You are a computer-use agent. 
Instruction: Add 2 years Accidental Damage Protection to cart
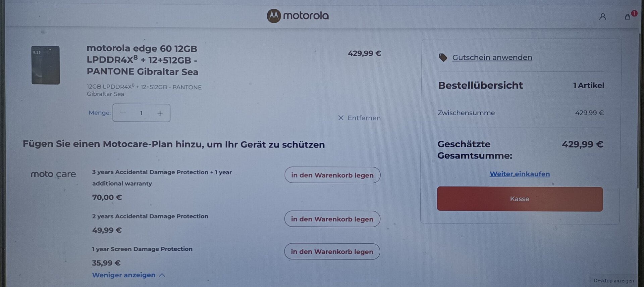coord(332,219)
